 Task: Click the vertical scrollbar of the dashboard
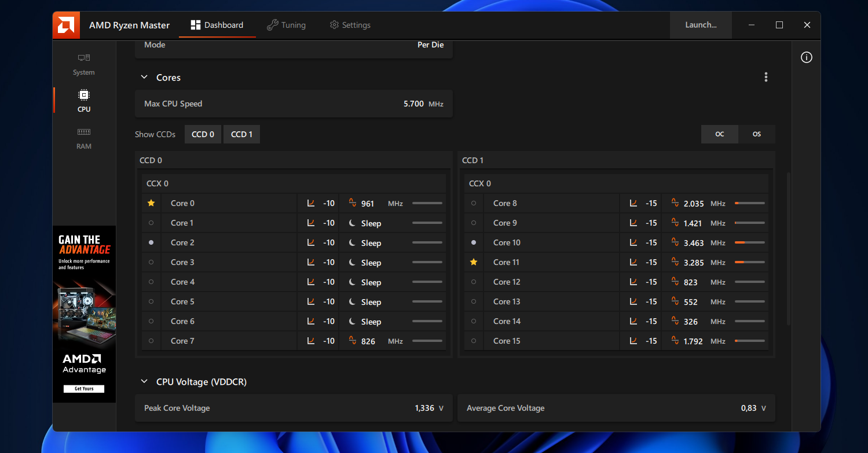(x=788, y=249)
